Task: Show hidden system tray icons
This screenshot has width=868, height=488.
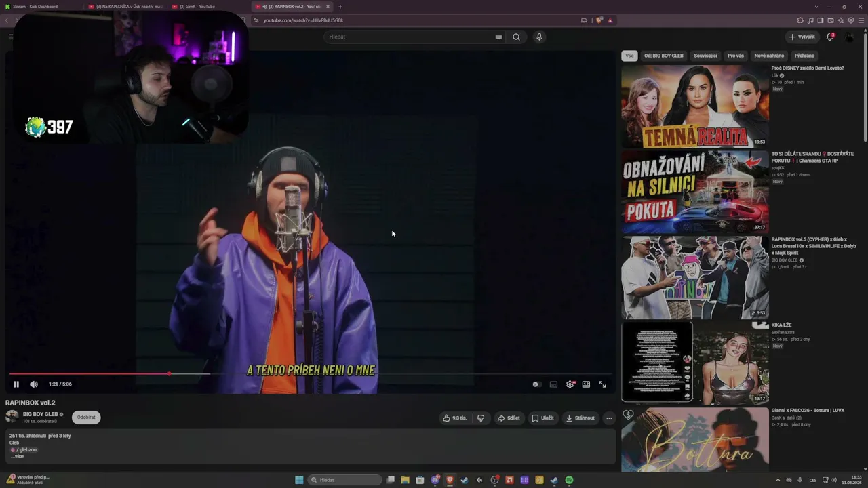Action: (778, 480)
